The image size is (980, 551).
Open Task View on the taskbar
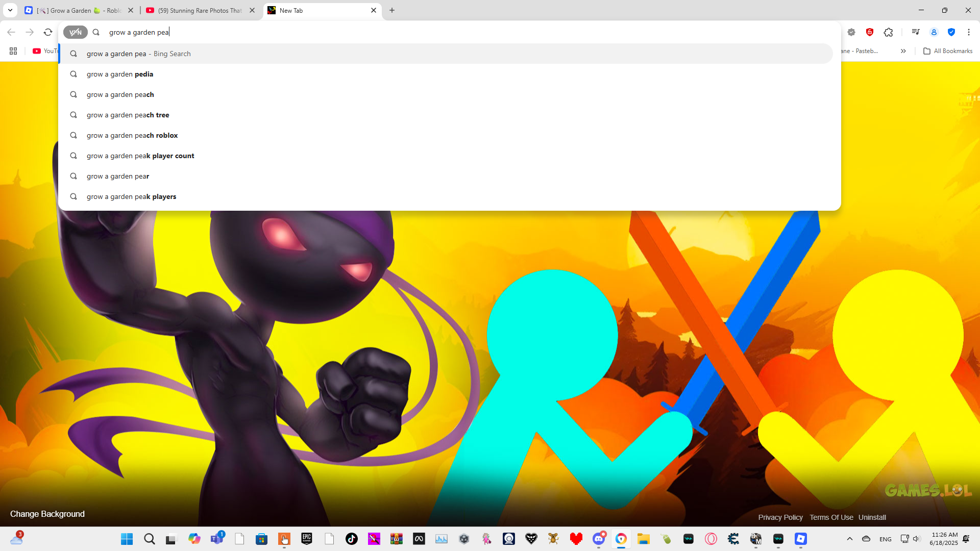[x=171, y=539]
